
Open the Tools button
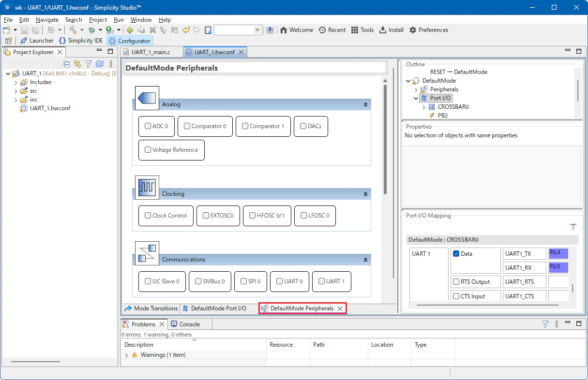(362, 30)
